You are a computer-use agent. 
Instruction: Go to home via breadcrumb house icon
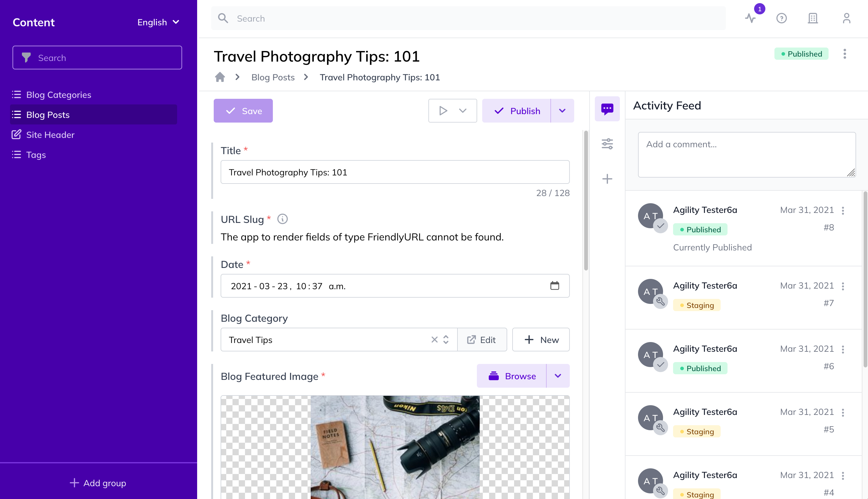[x=220, y=78]
